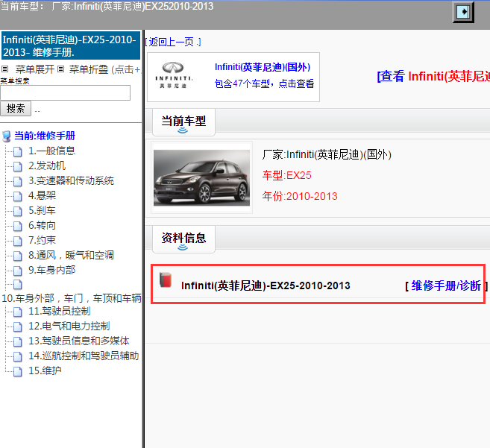Click the 厂家:Infiniti(英菲尼迪)(国外) text
This screenshot has width=490, height=448.
[327, 154]
